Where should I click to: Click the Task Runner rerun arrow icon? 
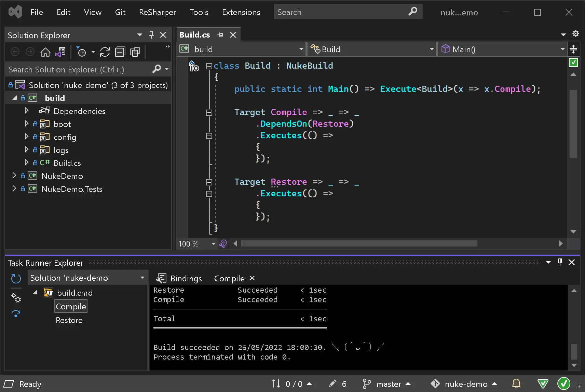point(16,313)
